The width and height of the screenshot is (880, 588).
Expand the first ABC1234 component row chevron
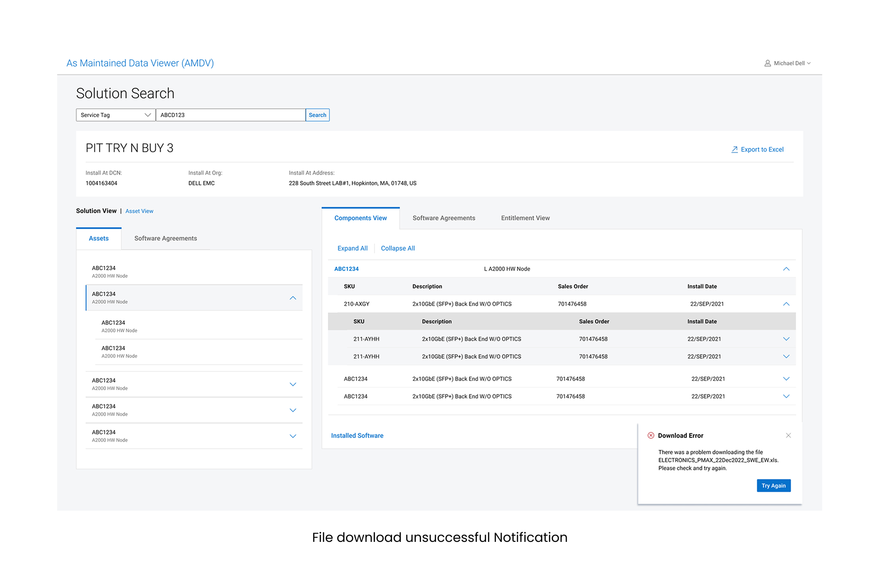coord(786,379)
